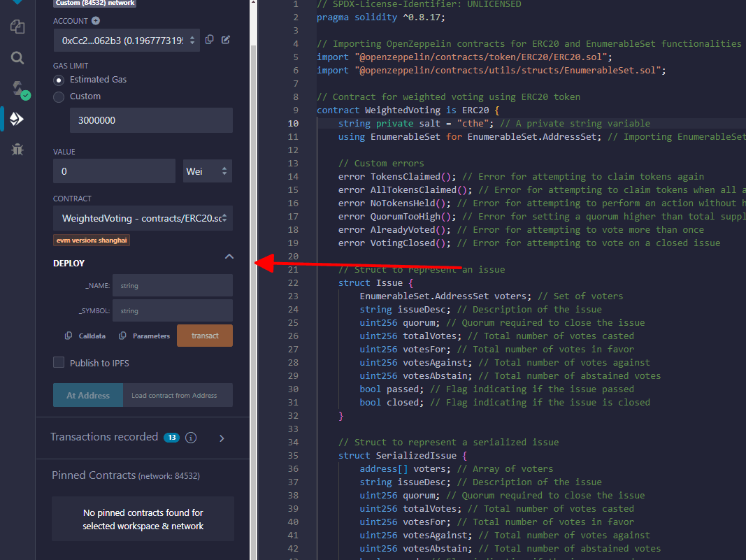Open the WeightedVoting contract dropdown
The image size is (746, 560).
(x=143, y=218)
